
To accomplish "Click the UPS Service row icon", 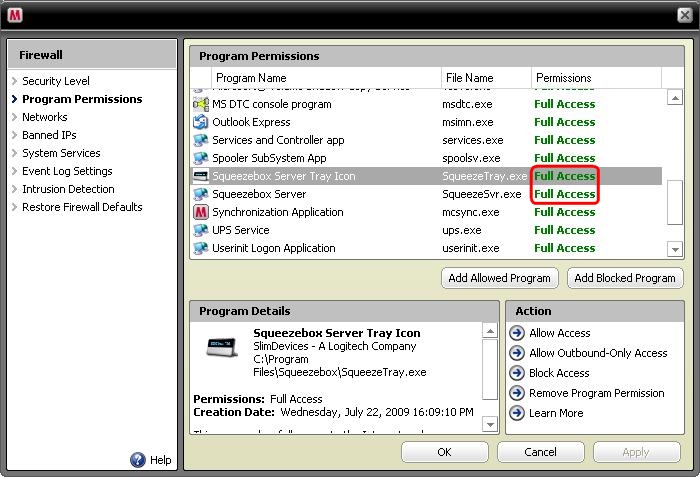I will (x=201, y=230).
